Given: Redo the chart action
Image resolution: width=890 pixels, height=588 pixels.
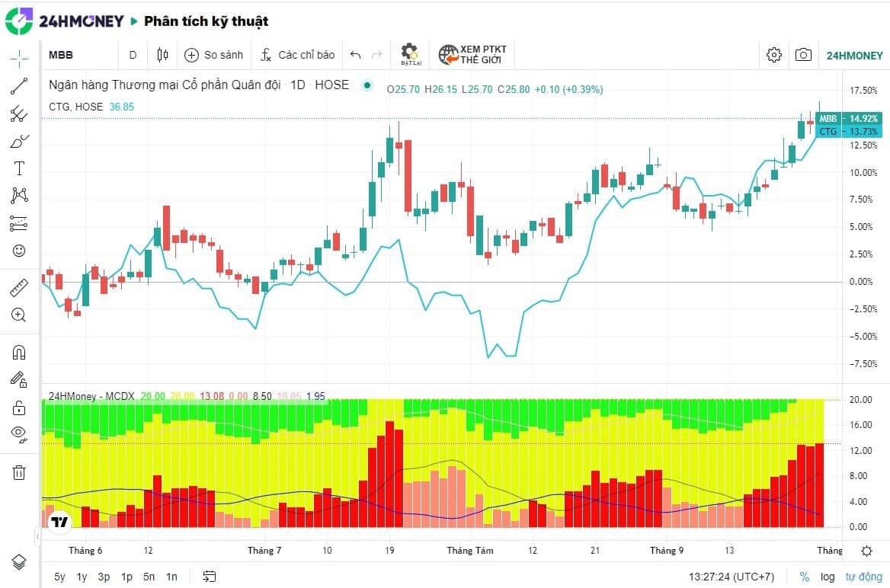Looking at the screenshot, I should 376,55.
